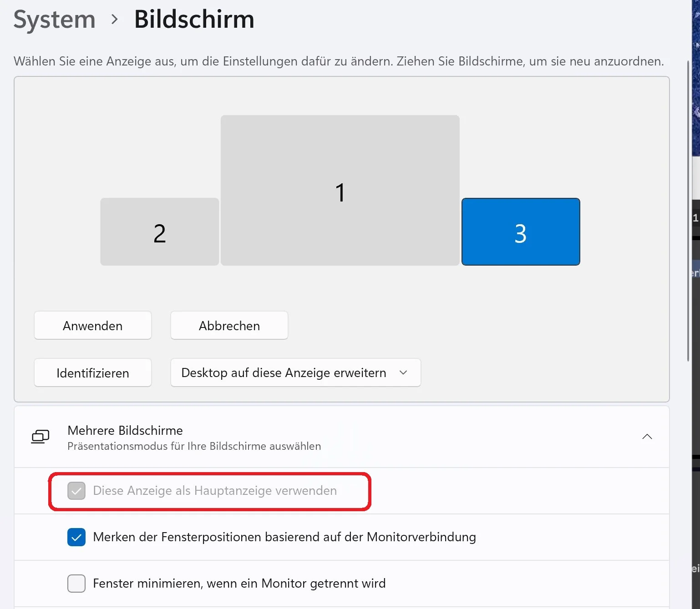The width and height of the screenshot is (700, 609).
Task: Go back to System in breadcrumb
Action: [55, 20]
